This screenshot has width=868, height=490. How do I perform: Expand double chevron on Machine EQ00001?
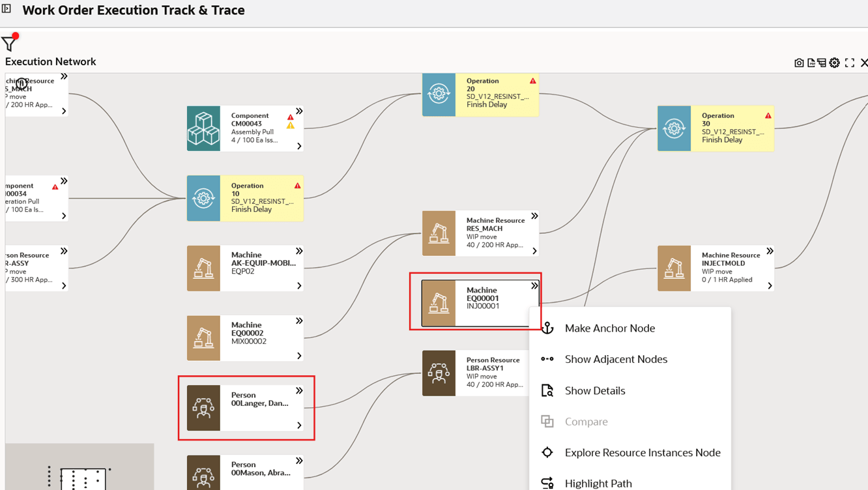(x=534, y=286)
